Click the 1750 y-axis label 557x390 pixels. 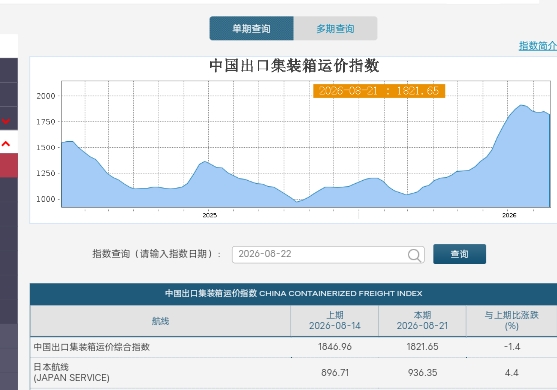46,122
